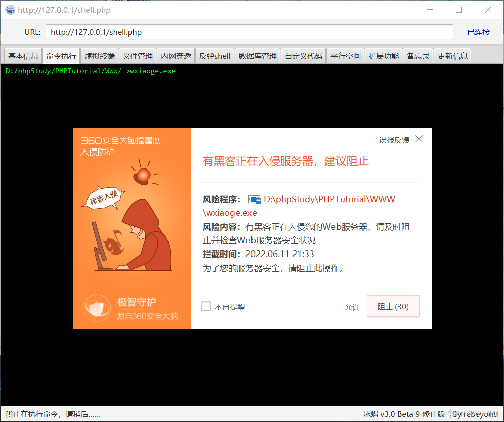Click 误报反馈 to report false positive
The height and width of the screenshot is (422, 504).
click(394, 140)
